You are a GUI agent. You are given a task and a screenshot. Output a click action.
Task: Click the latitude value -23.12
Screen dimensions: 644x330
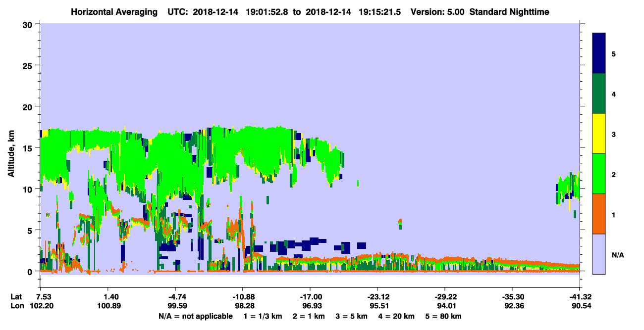pyautogui.click(x=377, y=296)
